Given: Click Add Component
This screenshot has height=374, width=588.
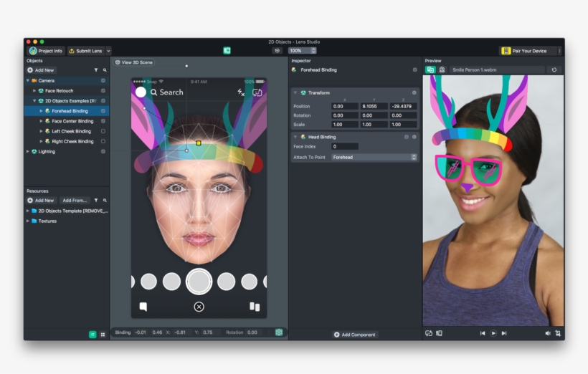Looking at the screenshot, I should pos(355,335).
